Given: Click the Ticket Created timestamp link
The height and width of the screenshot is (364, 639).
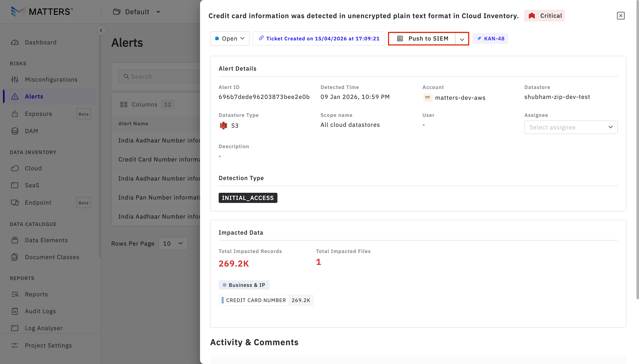Looking at the screenshot, I should coord(319,38).
